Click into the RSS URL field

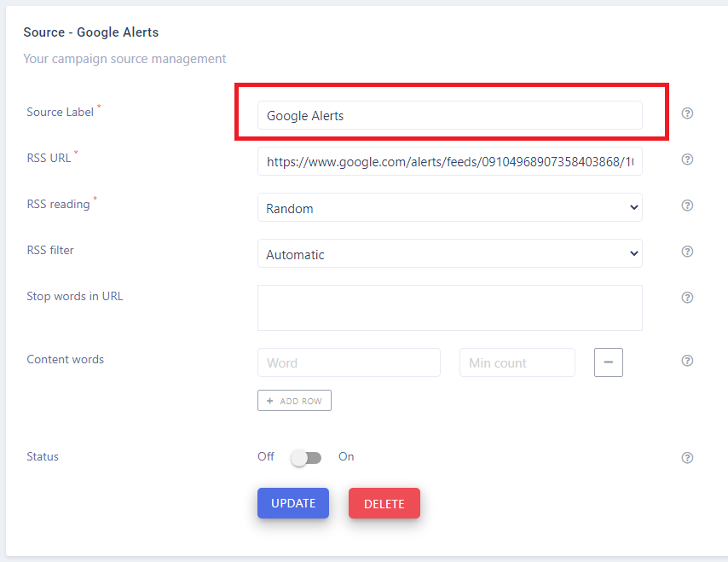450,161
